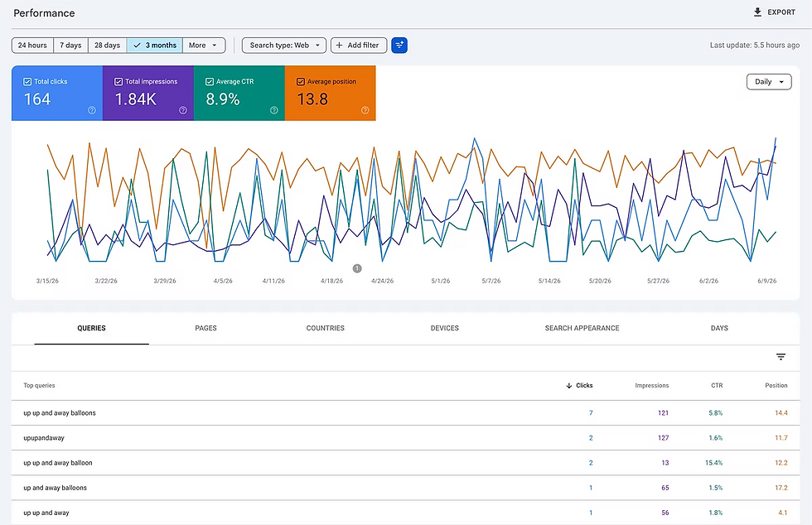
Task: Click the plus icon in Add filter
Action: pos(339,45)
